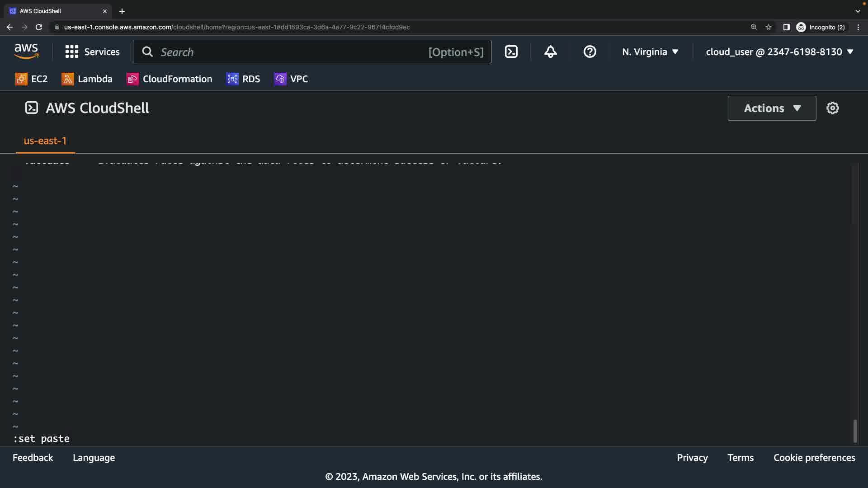Open the help question mark menu

590,52
